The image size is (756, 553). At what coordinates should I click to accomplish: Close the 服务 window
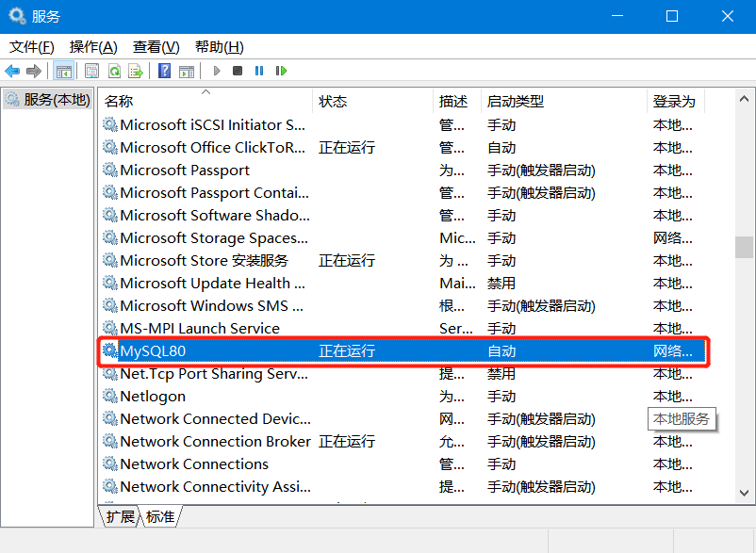click(x=728, y=16)
